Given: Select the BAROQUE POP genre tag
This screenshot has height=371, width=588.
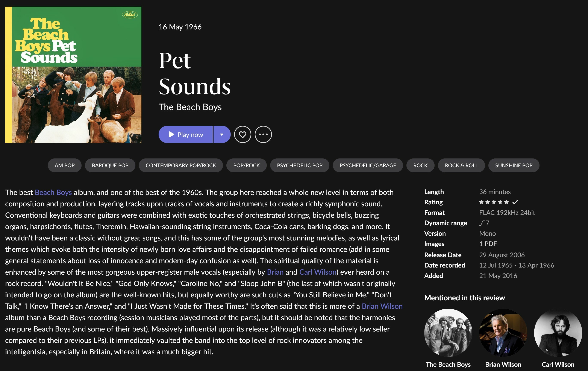Looking at the screenshot, I should (110, 165).
